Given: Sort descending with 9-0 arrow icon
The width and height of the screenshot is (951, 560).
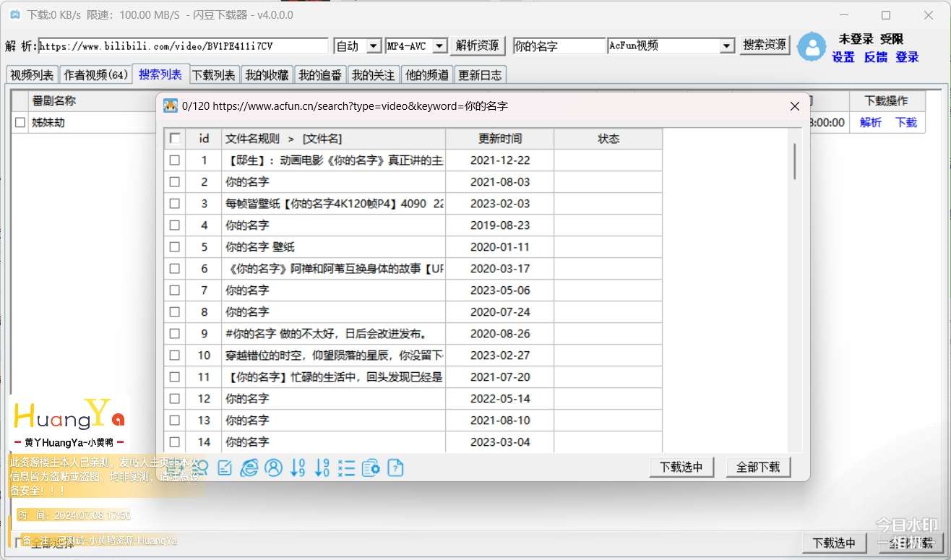Looking at the screenshot, I should 322,468.
